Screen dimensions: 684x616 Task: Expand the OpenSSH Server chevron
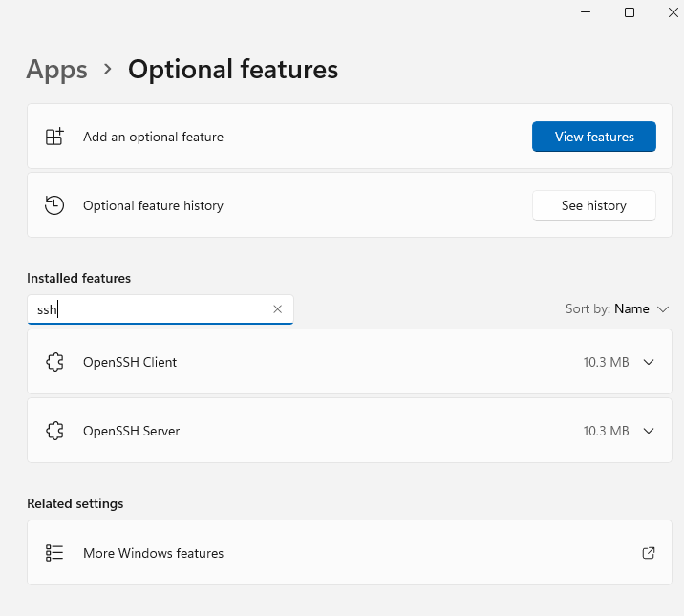(650, 432)
